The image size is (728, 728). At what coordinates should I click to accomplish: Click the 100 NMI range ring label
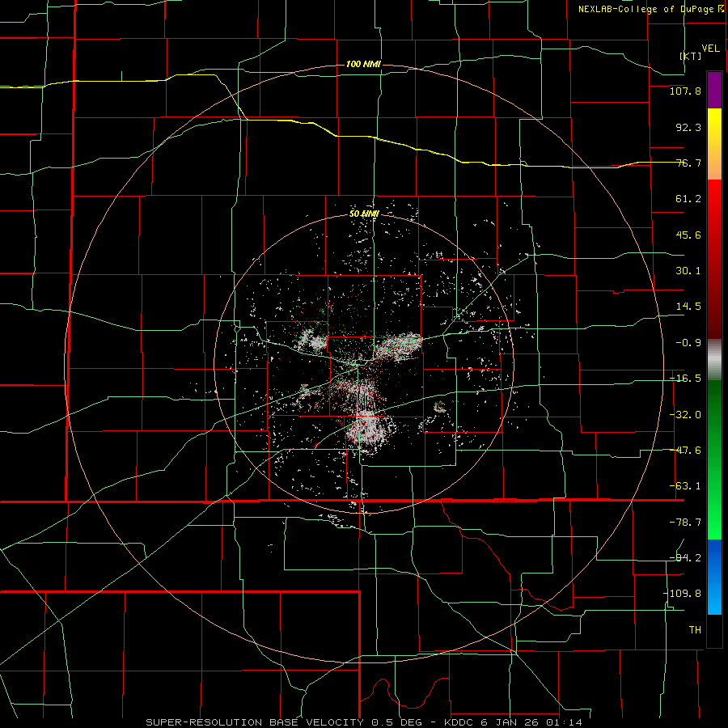click(363, 64)
